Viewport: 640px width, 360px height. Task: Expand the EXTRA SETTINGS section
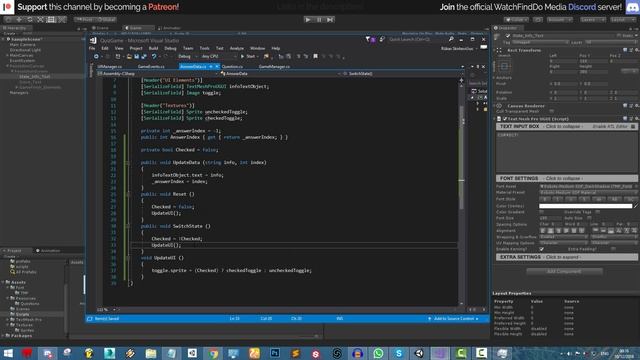point(567,257)
